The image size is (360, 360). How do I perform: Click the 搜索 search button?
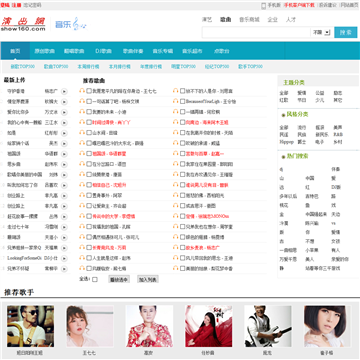click(346, 32)
